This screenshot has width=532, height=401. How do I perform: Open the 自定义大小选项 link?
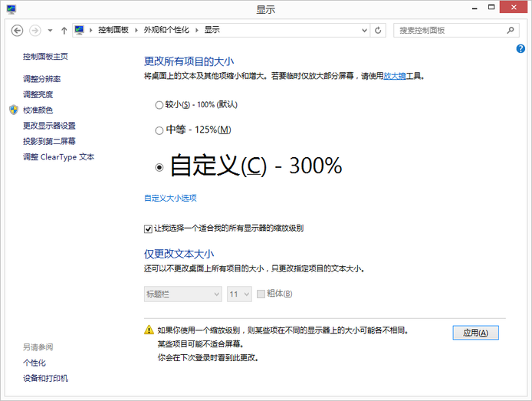(x=170, y=198)
